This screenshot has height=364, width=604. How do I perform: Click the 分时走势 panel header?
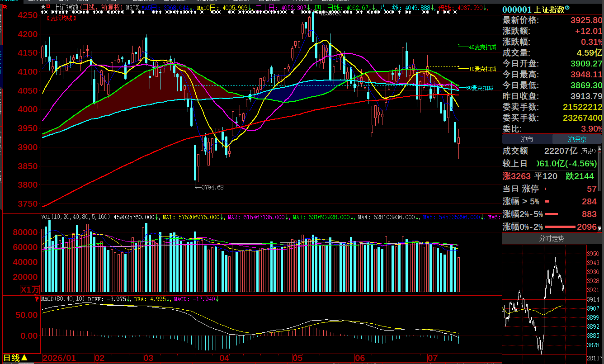552,238
